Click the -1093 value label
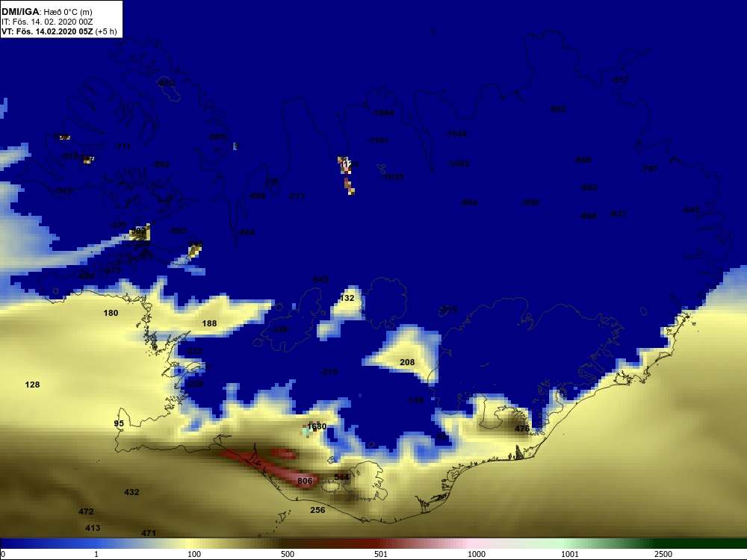The width and height of the screenshot is (747, 560). pos(459,164)
